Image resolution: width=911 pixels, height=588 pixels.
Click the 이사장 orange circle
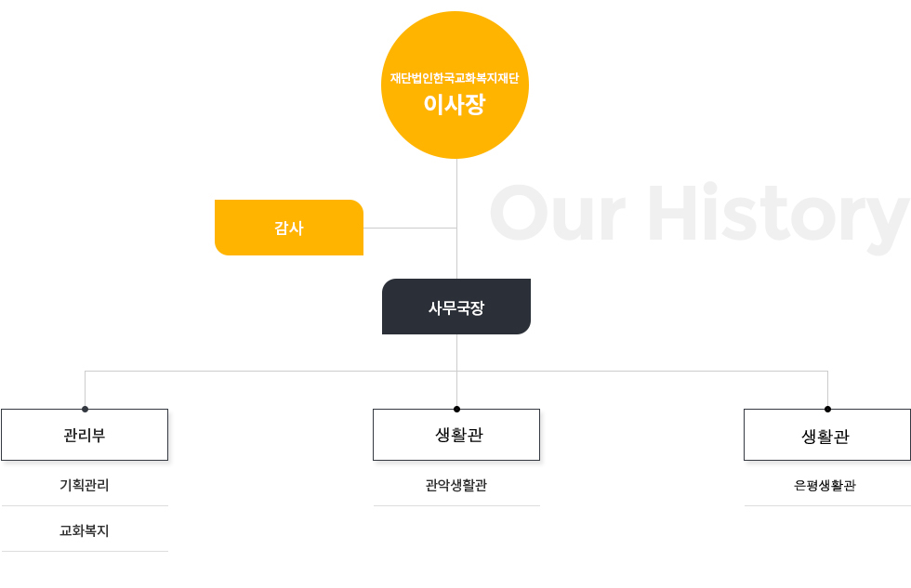pos(455,85)
